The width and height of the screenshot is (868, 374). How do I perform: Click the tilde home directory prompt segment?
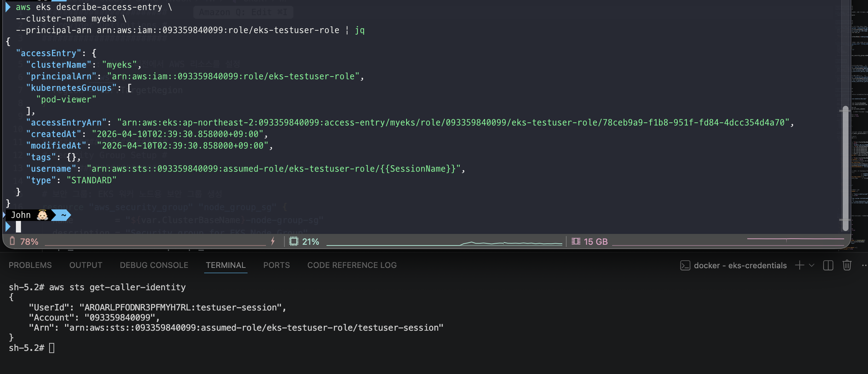pos(64,215)
